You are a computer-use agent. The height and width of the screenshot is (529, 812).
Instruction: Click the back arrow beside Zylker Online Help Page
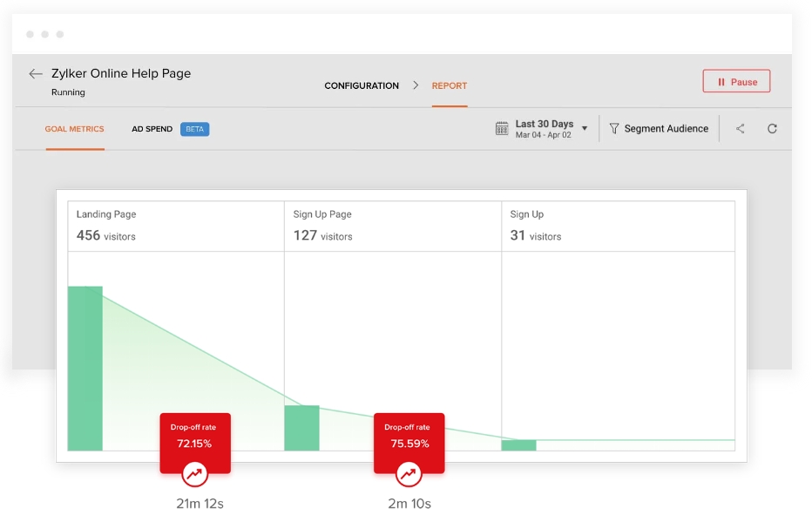35,74
